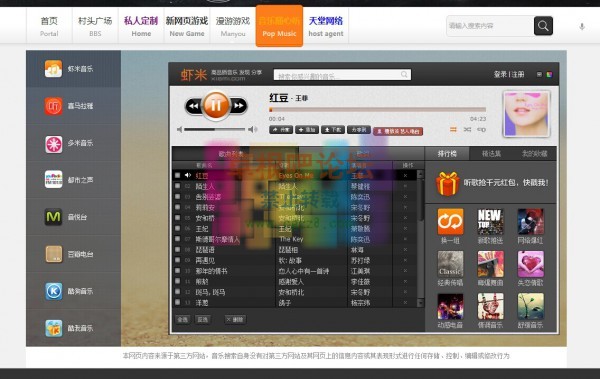
Task: Open the 豆瓣电台 sidebar icon
Action: 53,254
